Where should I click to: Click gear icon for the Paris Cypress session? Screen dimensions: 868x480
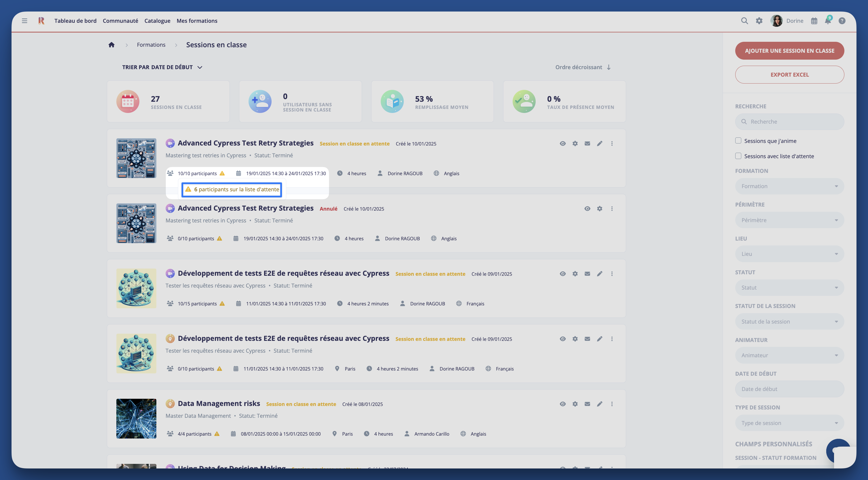point(575,339)
